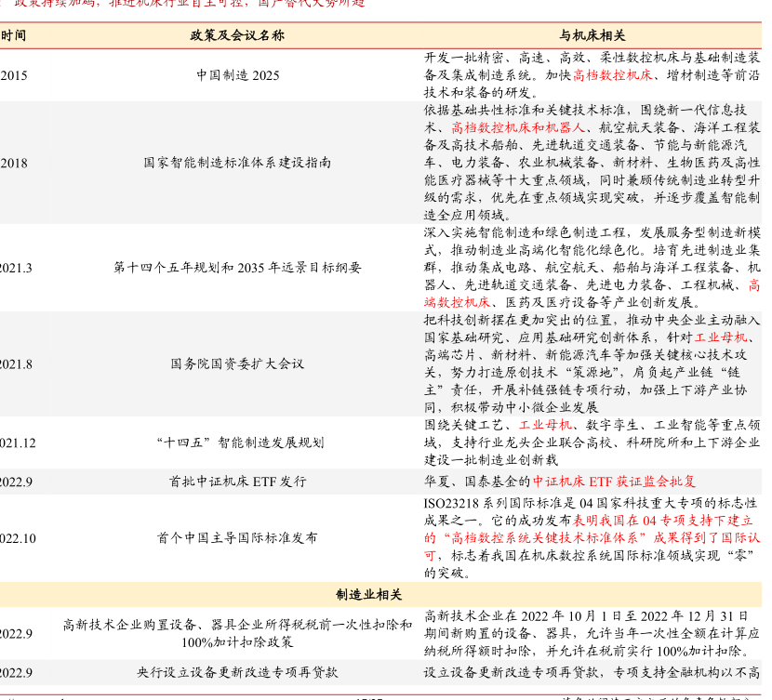Click red text 端数控机床 in the 2021.3 row
Viewport: 772px width, 700px height.
[457, 302]
